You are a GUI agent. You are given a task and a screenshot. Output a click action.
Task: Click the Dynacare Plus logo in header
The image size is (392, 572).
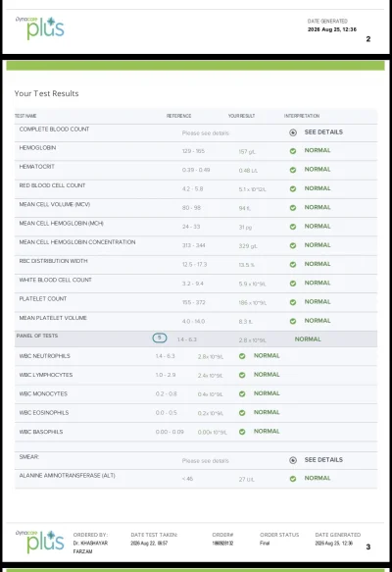click(40, 28)
